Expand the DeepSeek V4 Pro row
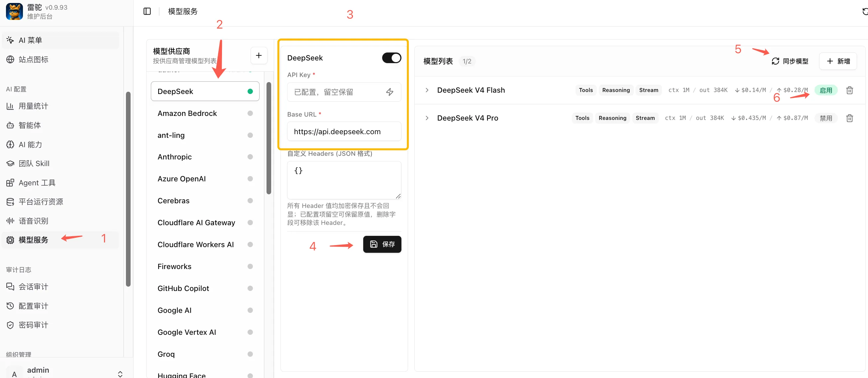Screen dimensions: 868x378 427,118
